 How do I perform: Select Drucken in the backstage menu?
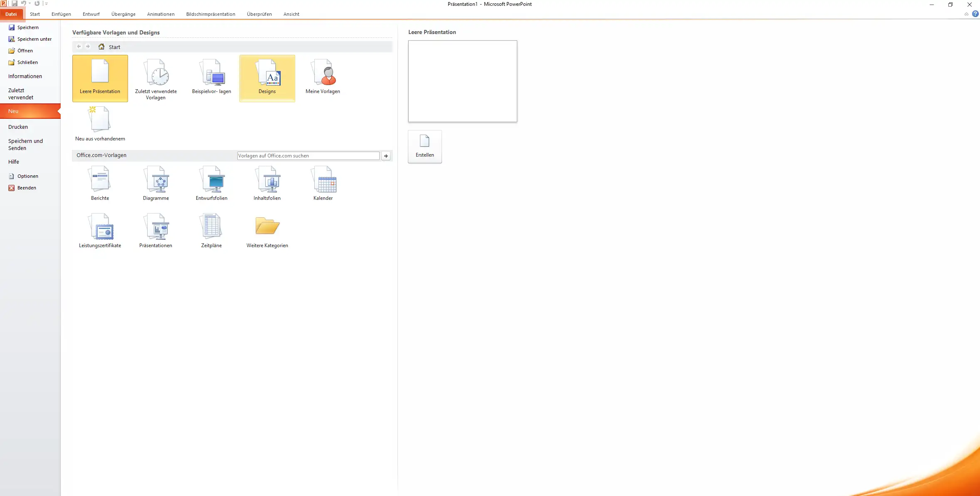tap(18, 127)
